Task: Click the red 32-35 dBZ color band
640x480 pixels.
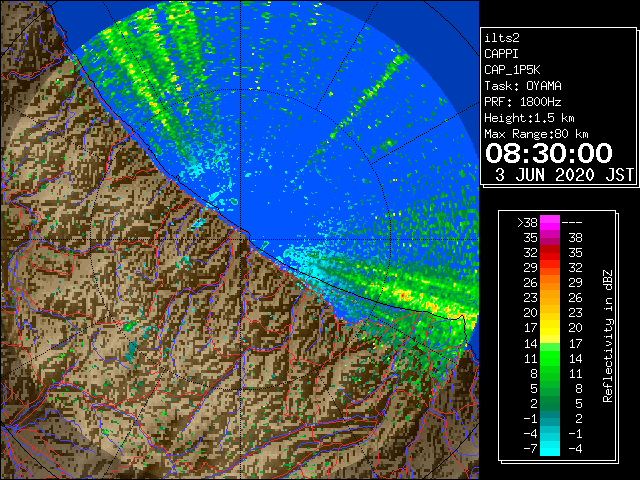Action: click(550, 253)
